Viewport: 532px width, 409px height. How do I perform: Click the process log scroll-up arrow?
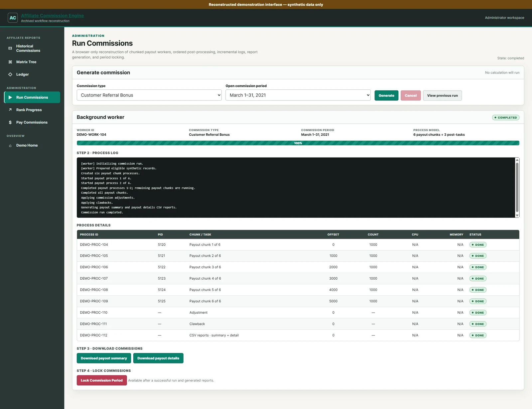pyautogui.click(x=517, y=160)
